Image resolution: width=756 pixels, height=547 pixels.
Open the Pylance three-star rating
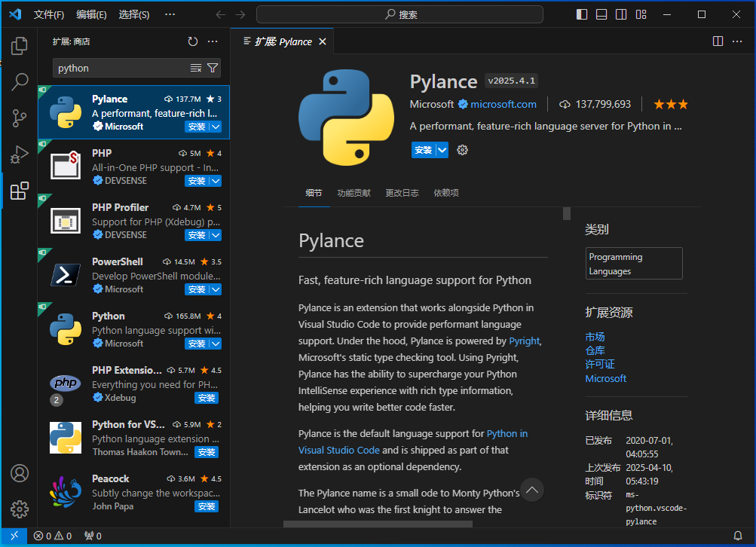click(x=671, y=104)
